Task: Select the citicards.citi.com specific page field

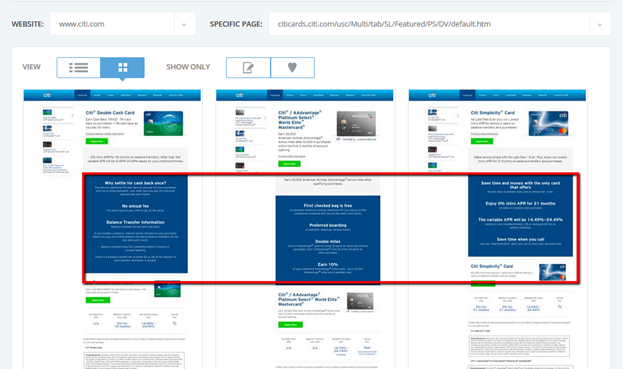Action: point(429,24)
